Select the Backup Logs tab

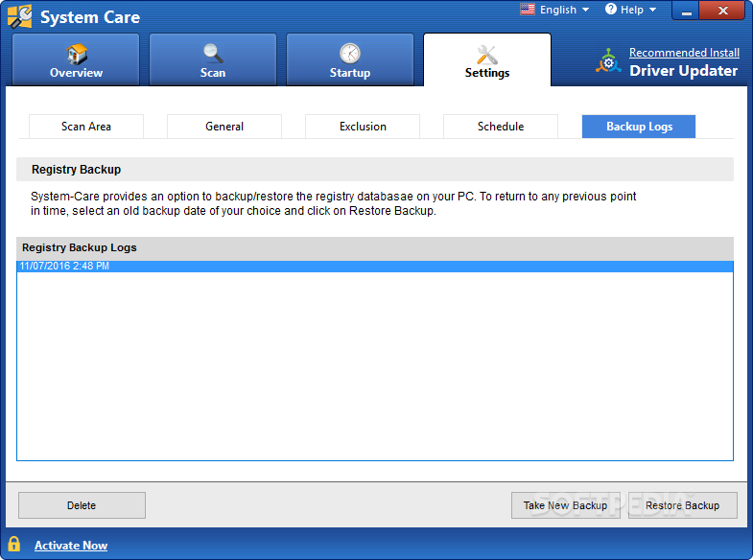639,127
